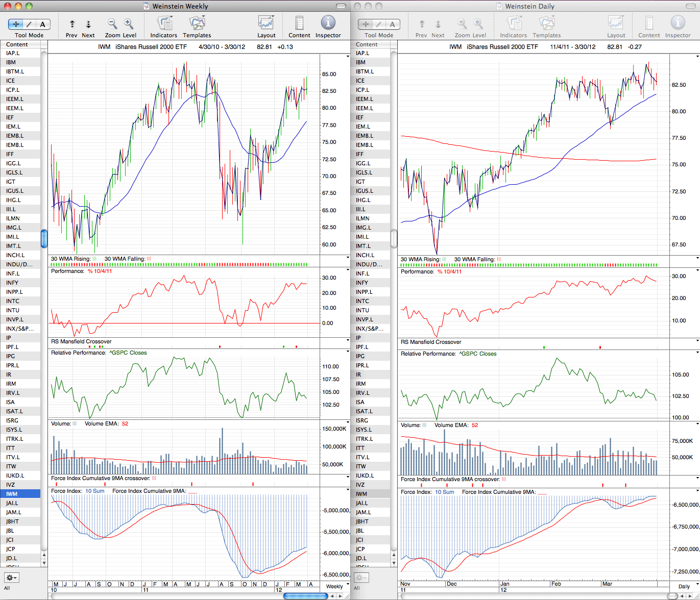Zoom in magnifier in Weinstein Weekly toolbar
Image resolution: width=700 pixels, height=600 pixels.
point(129,23)
